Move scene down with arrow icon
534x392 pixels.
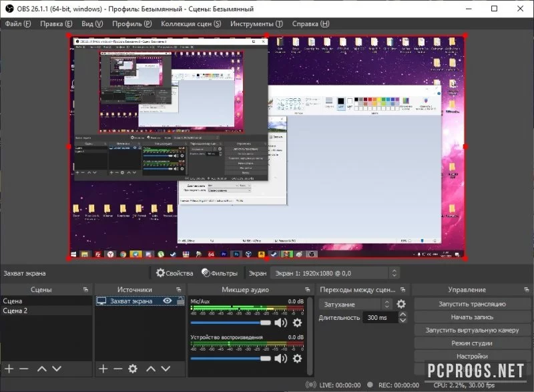coord(57,369)
